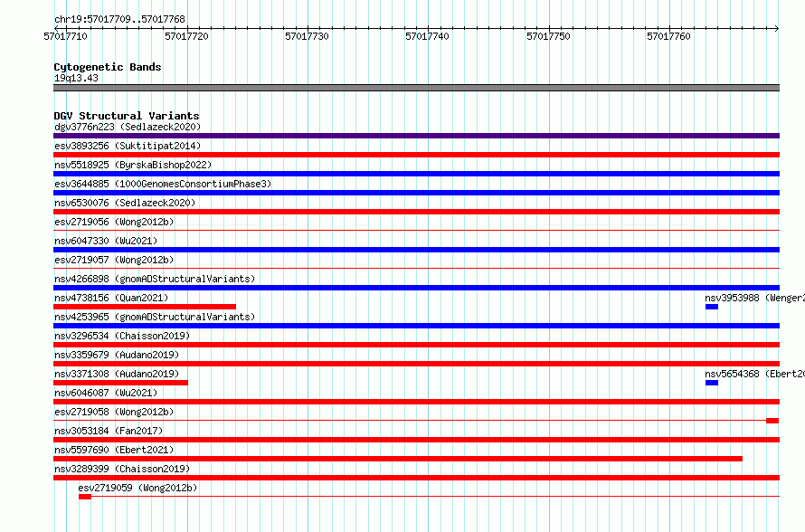Image resolution: width=805 pixels, height=532 pixels.
Task: Open variant label esv2719058 (Wong2012b)
Action: click(x=114, y=412)
